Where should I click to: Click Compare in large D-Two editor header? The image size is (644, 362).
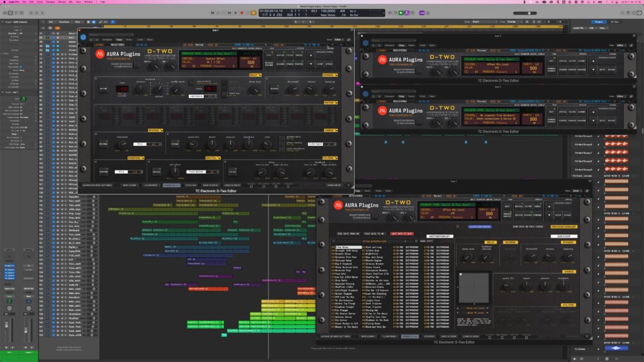tap(107, 40)
